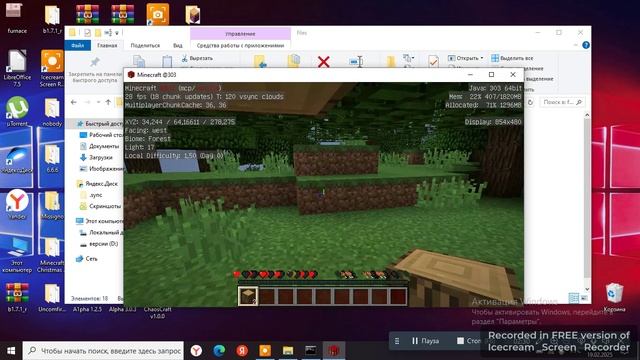Click the Minecraft window title icon
This screenshot has height=360, width=640.
point(131,75)
